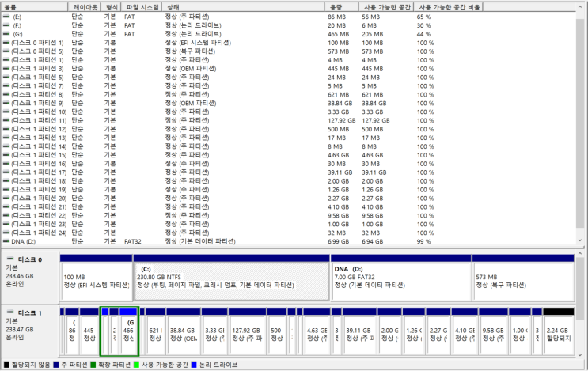Click the disk graphic pane scrollbar up arrow
Viewport: 588px width, 371px height.
coord(580,254)
